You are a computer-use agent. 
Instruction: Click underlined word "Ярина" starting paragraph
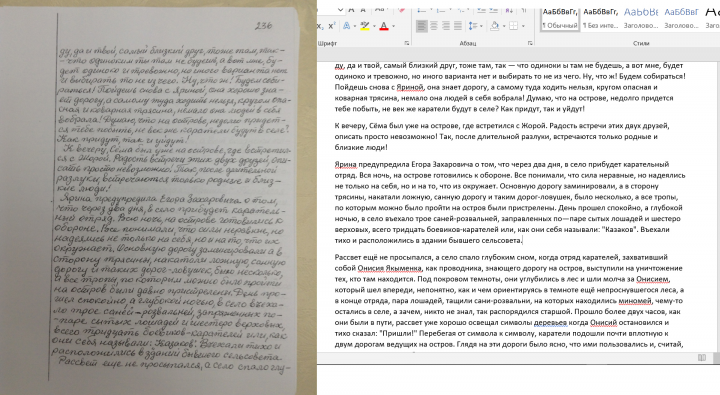[345, 164]
